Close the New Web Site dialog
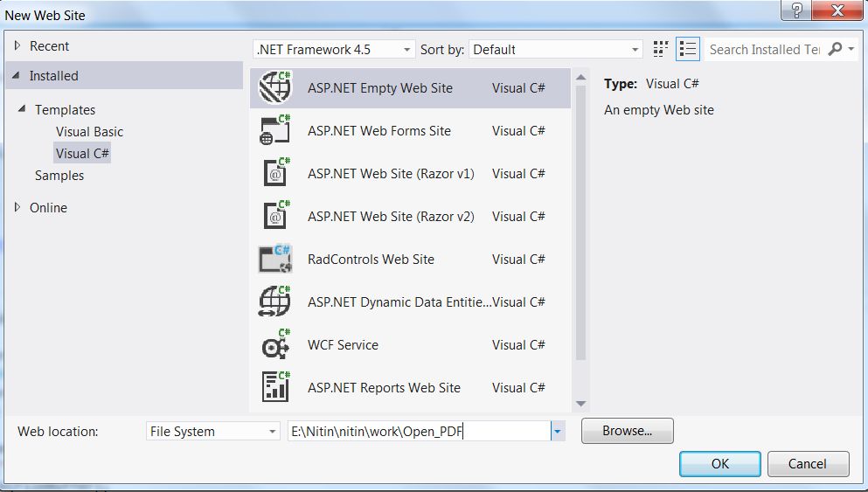The image size is (868, 492). (x=838, y=10)
